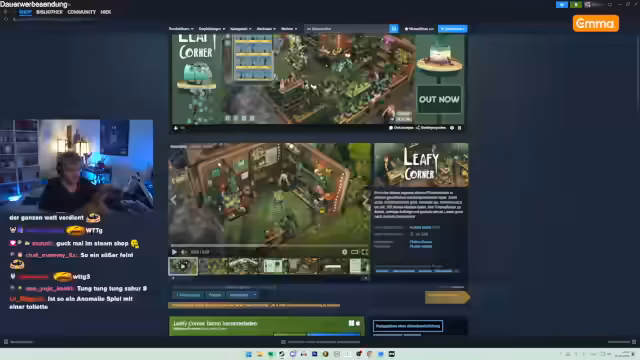This screenshot has height=360, width=640.
Task: Open the trailer player settings gear
Action: (x=344, y=252)
